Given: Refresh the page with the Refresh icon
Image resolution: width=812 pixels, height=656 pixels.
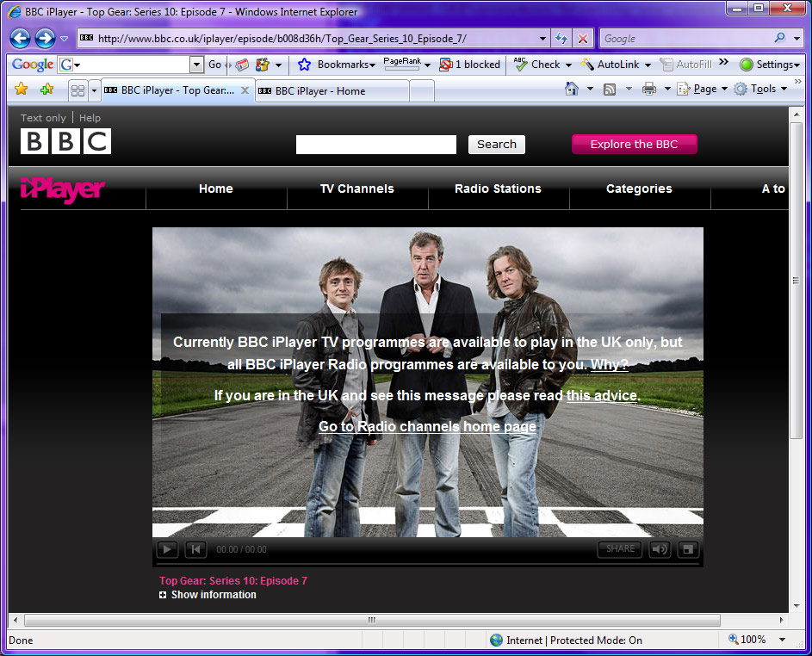Looking at the screenshot, I should [561, 39].
